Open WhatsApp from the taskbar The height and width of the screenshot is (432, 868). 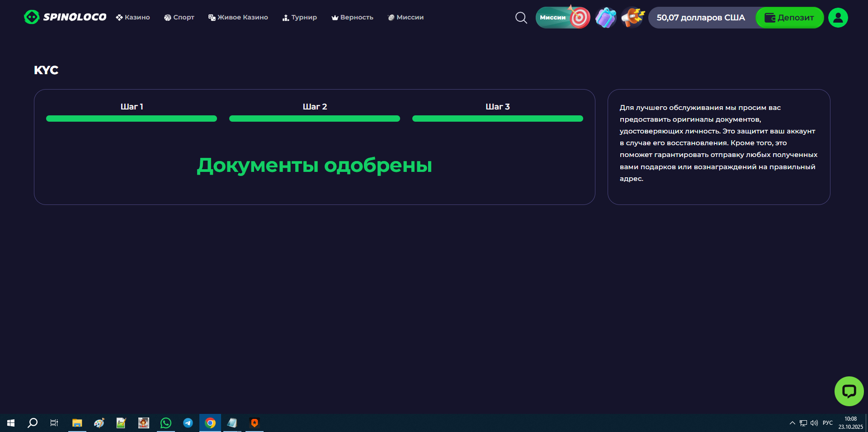[166, 423]
